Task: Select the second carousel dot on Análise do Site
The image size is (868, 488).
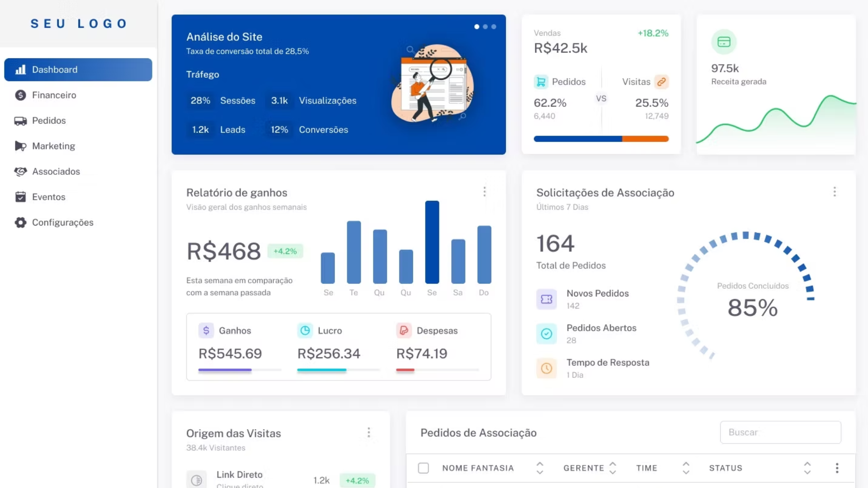Action: 485,27
